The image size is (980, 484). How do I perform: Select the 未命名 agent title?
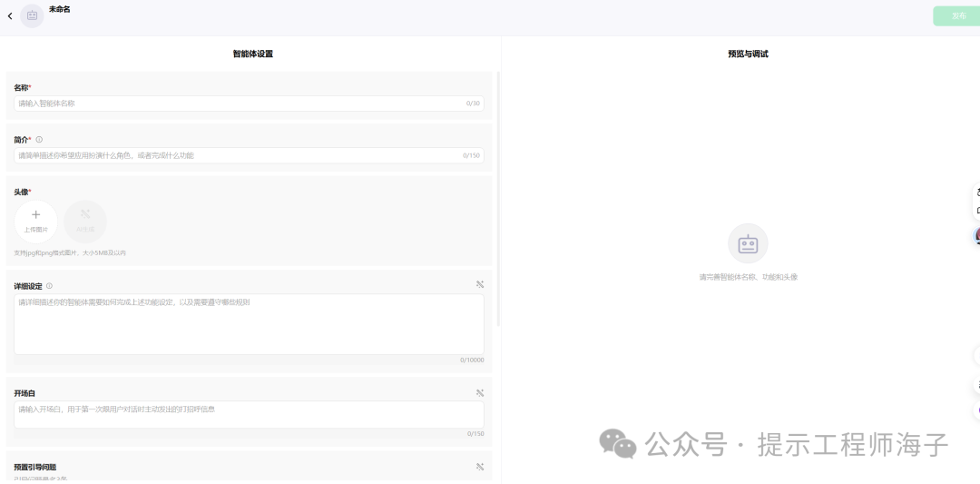coord(59,9)
